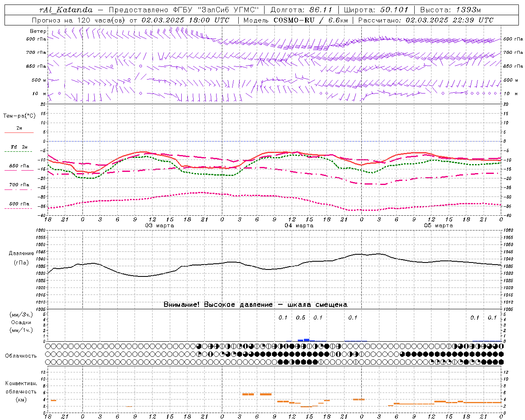Viewport: 525px width, 420px height.
Task: Click the Осадки panel label
Action: coord(21,323)
